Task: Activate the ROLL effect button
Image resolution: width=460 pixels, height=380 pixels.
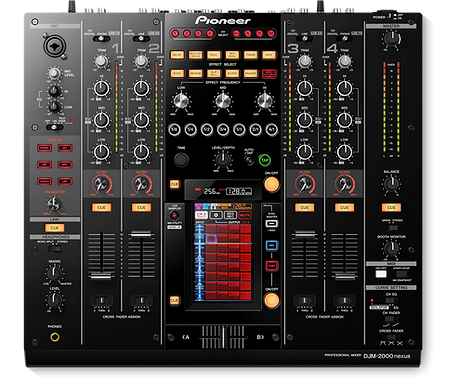Action: coord(214,55)
